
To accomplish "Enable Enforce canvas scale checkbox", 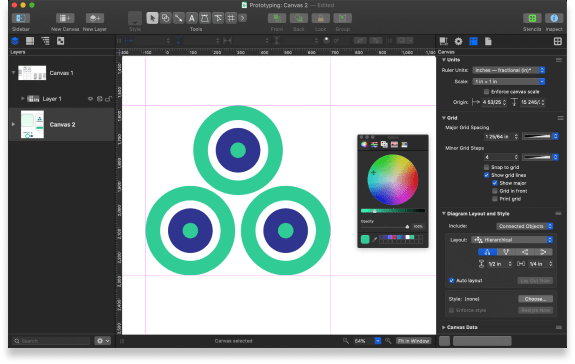I will pyautogui.click(x=486, y=92).
